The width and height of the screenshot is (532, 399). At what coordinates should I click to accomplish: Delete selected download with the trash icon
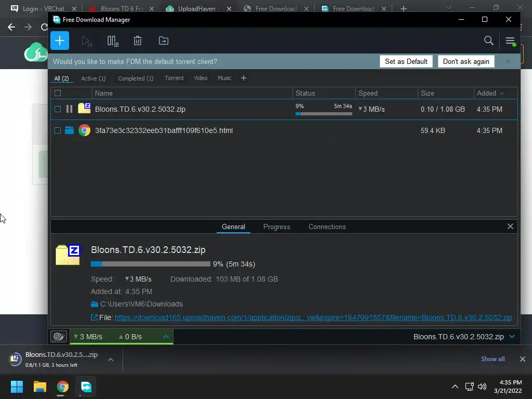pyautogui.click(x=137, y=41)
